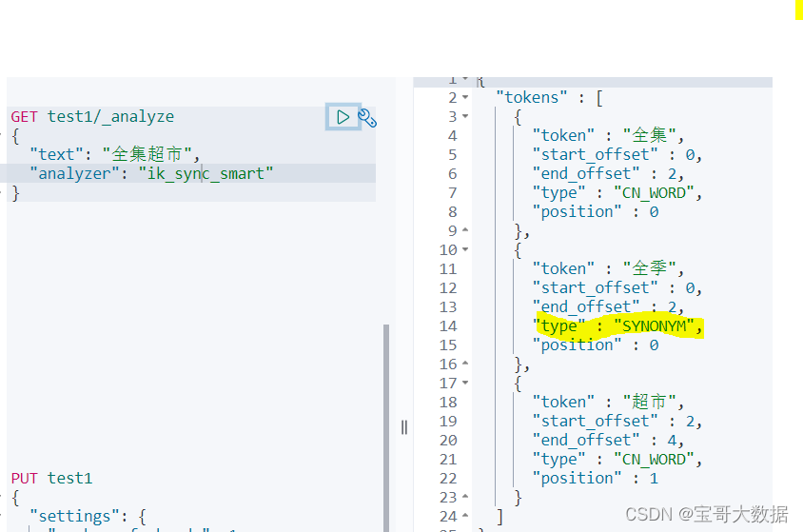Click the pane splitter handle

coord(404,427)
